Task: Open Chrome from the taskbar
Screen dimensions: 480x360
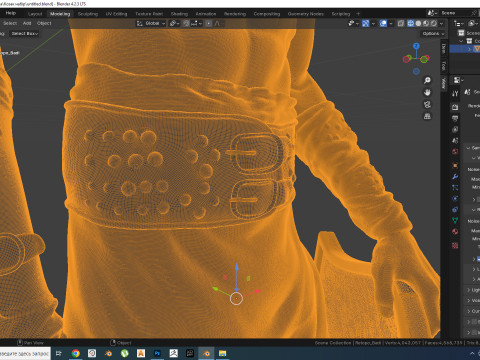Action: click(x=76, y=353)
